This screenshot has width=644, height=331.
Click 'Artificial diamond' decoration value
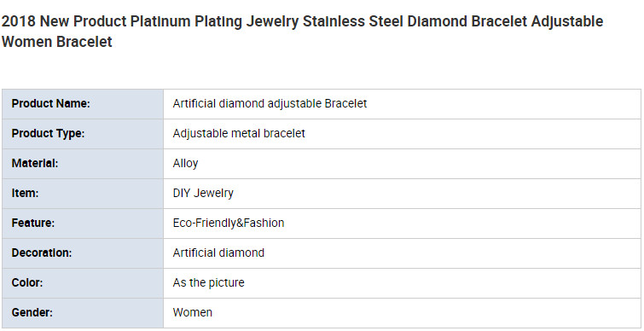click(218, 253)
